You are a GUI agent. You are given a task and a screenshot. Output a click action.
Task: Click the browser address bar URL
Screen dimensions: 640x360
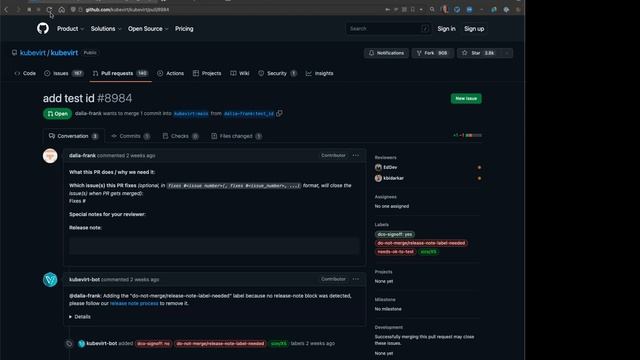coord(127,9)
